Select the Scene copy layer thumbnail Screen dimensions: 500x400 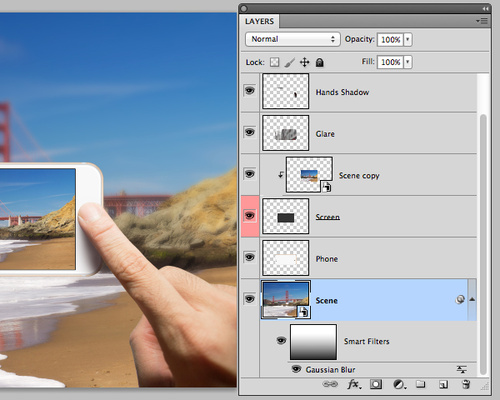click(309, 175)
